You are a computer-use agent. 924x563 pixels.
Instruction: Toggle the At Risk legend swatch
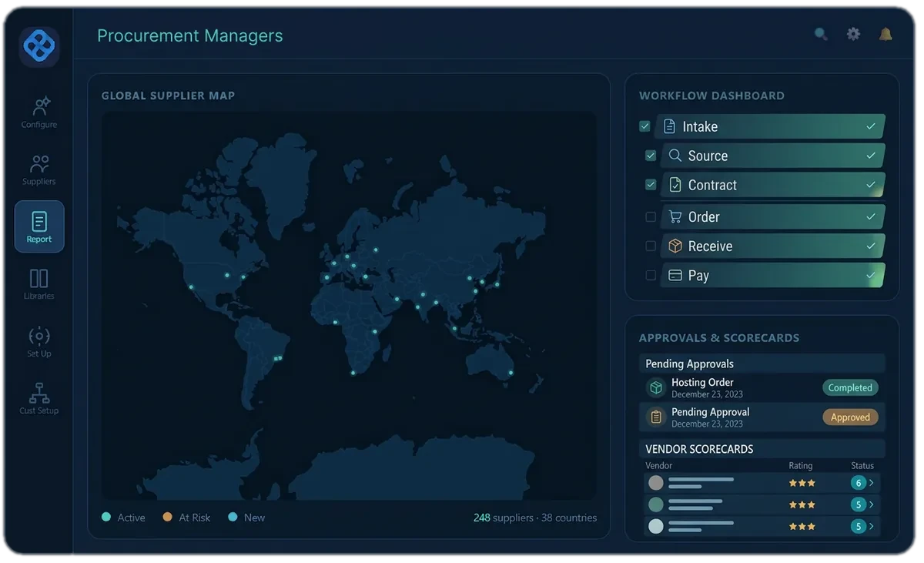click(x=167, y=517)
